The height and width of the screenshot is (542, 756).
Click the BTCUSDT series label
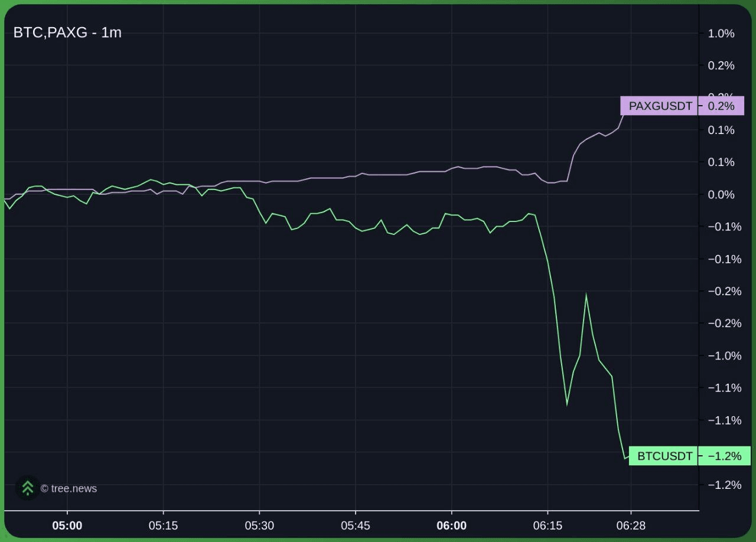tap(663, 456)
